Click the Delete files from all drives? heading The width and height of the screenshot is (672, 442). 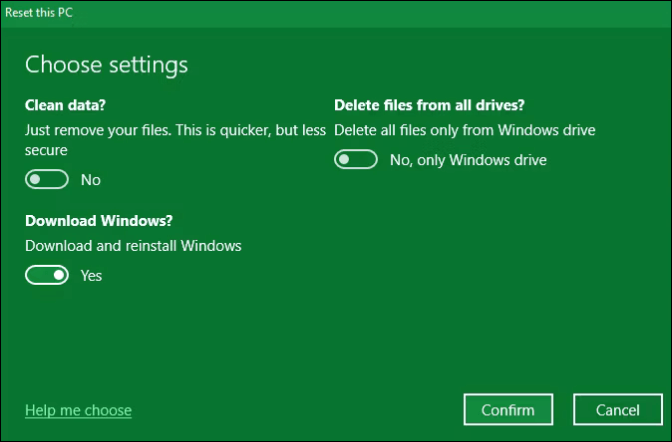click(430, 104)
